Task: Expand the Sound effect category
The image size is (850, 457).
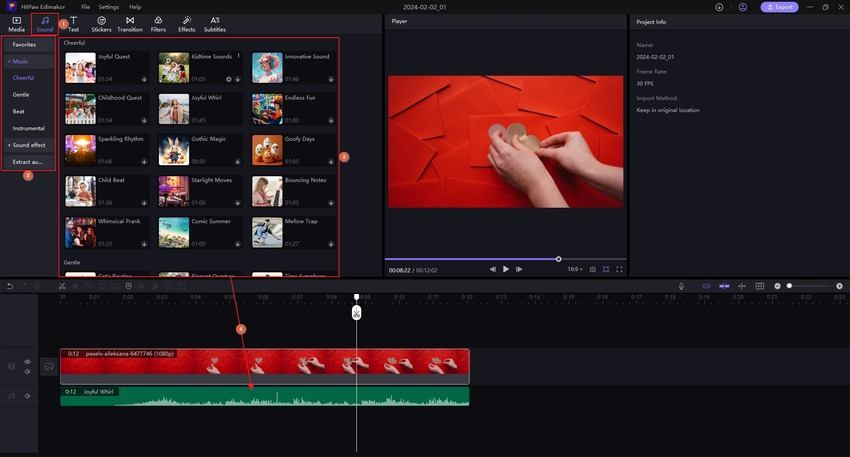Action: (29, 145)
